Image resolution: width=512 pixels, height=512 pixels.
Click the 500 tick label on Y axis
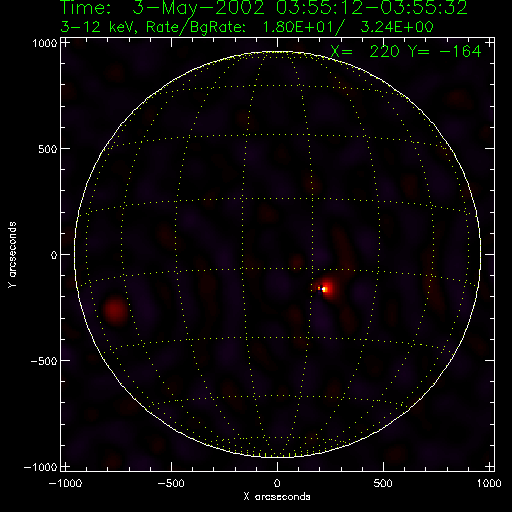click(48, 149)
